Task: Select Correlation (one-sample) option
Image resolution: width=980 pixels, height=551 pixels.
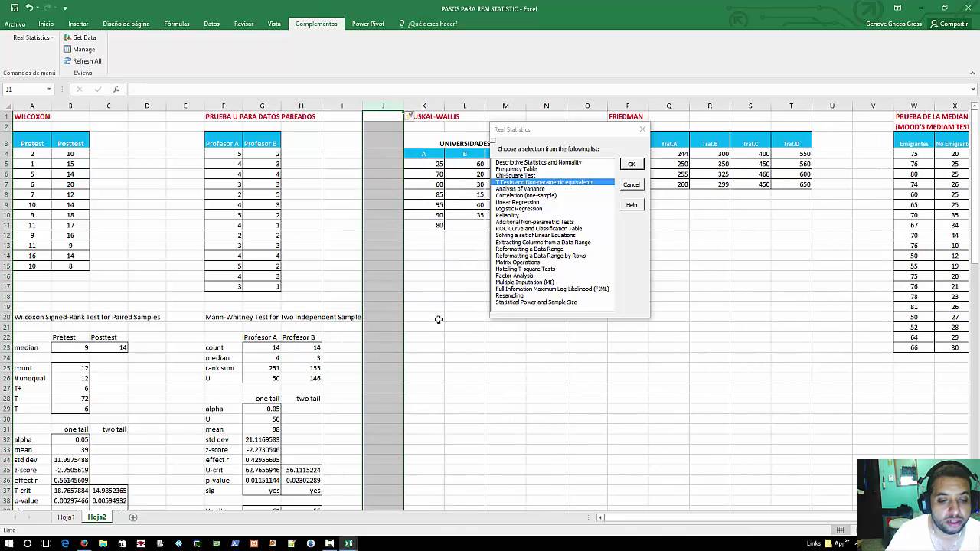Action: click(526, 195)
